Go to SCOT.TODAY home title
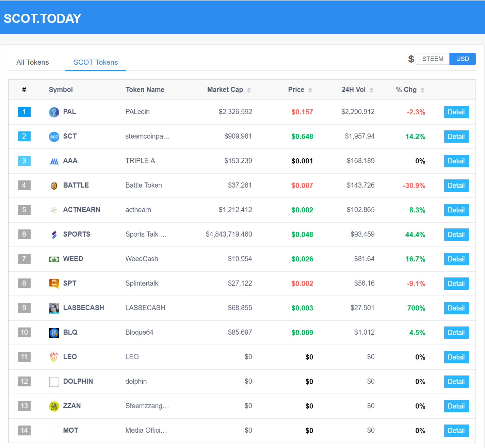485x448 pixels. pos(43,18)
